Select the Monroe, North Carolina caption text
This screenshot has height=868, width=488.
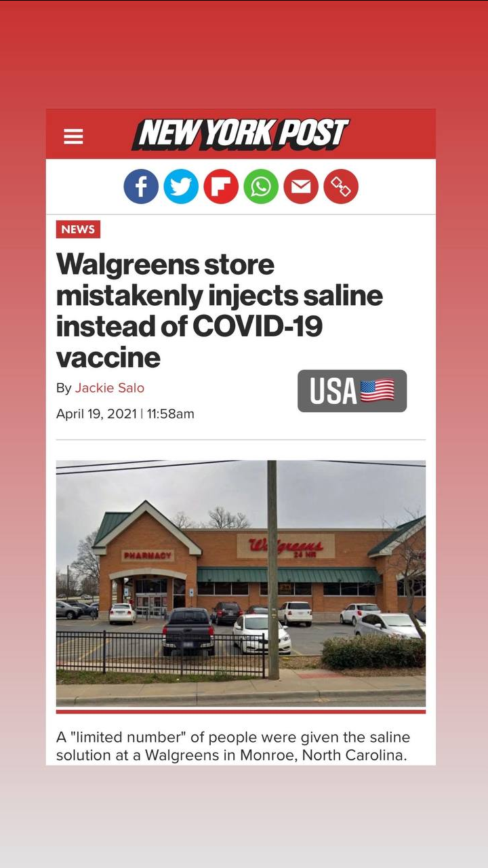pos(323,755)
